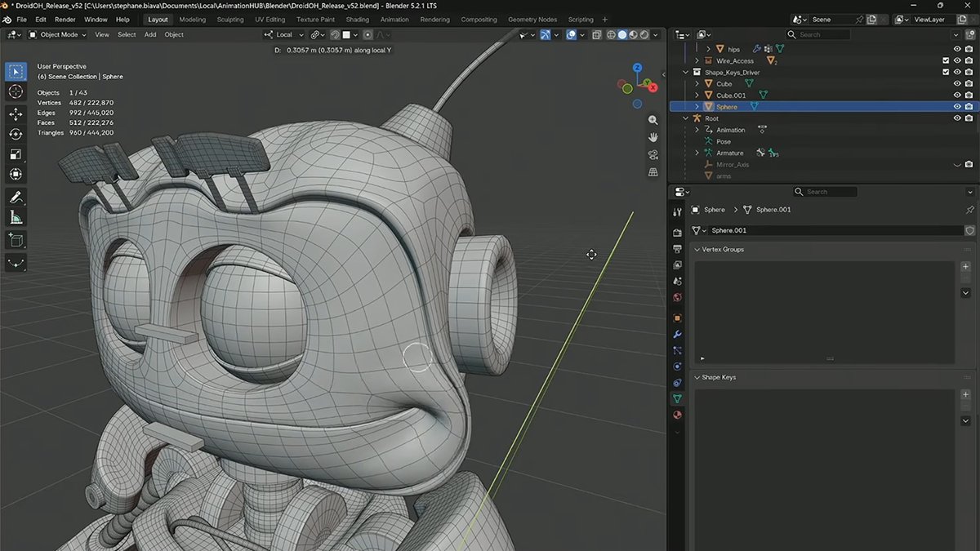Image resolution: width=980 pixels, height=551 pixels.
Task: Disable hips render camera icon
Action: [x=969, y=49]
